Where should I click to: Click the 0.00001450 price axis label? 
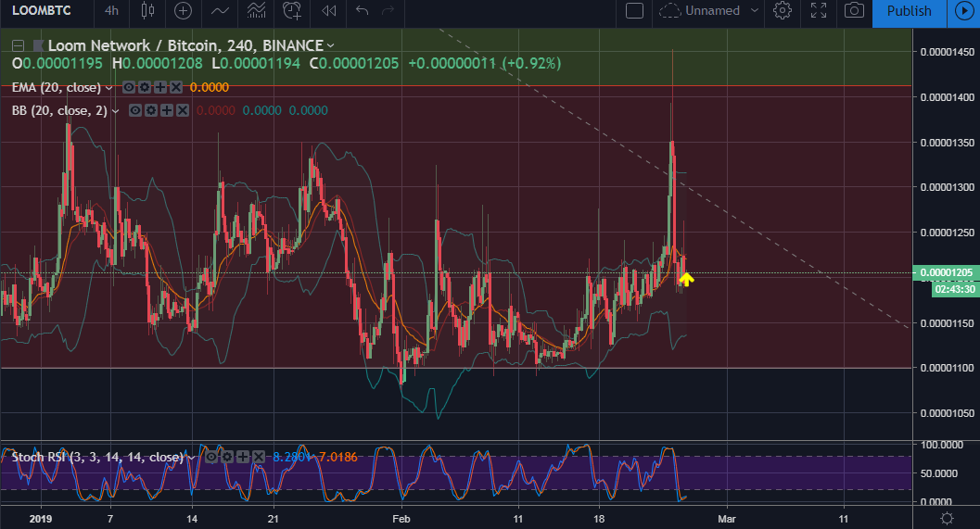tap(947, 52)
